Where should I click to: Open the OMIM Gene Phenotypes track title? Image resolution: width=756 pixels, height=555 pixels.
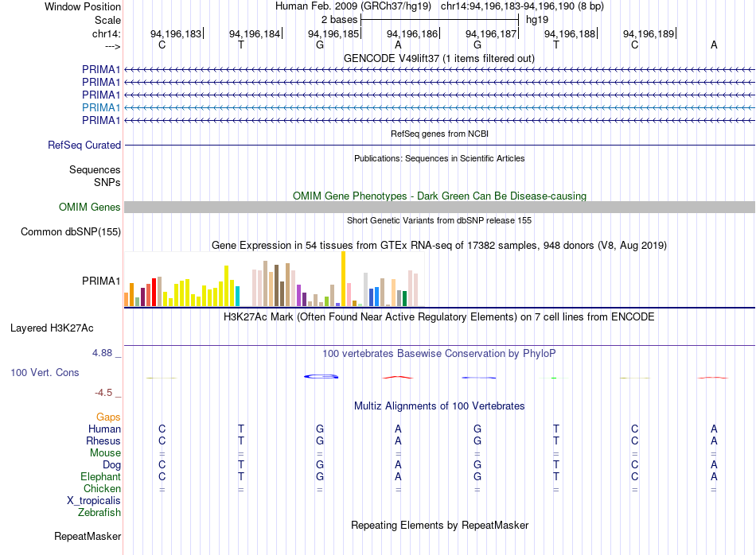[x=439, y=196]
